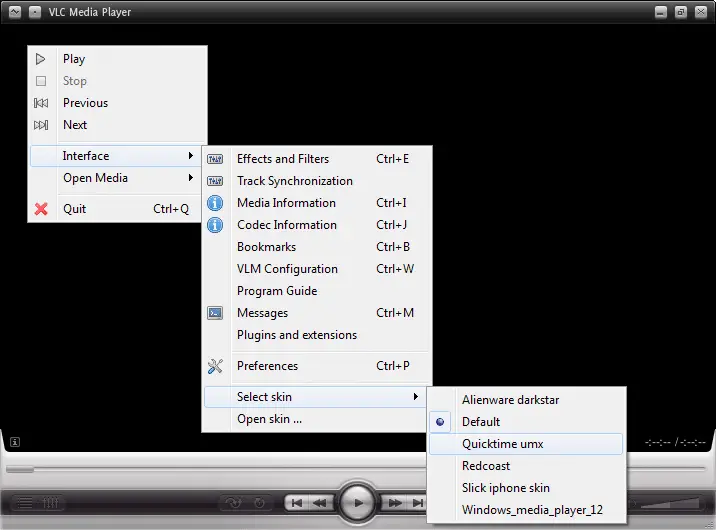Select Open Media menu entry
The height and width of the screenshot is (530, 716).
(116, 178)
